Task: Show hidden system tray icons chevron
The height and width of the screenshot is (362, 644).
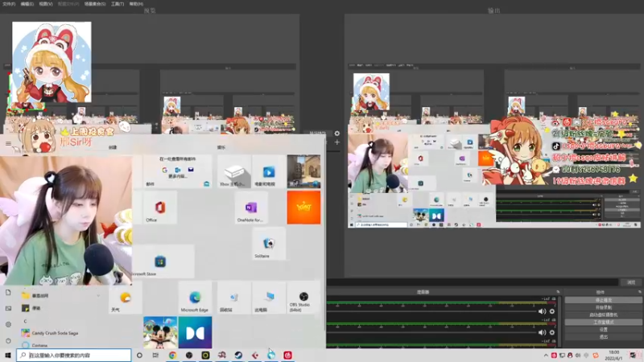Action: pos(546,356)
